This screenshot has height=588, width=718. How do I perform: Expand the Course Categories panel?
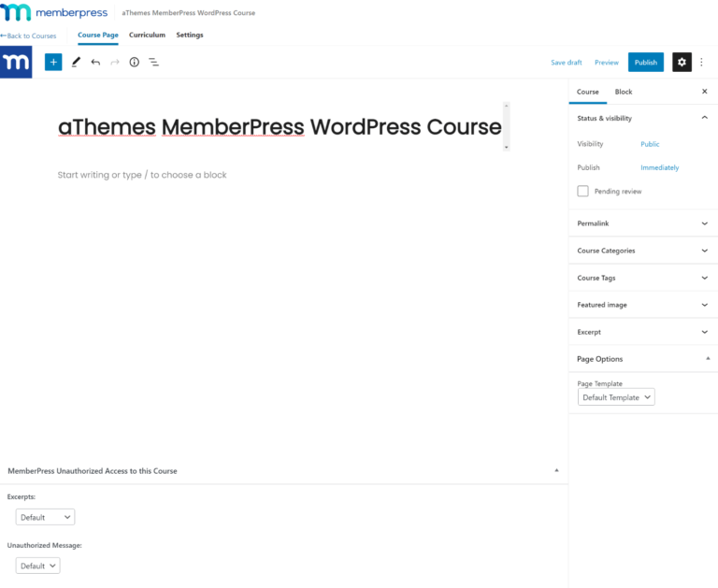click(x=643, y=251)
